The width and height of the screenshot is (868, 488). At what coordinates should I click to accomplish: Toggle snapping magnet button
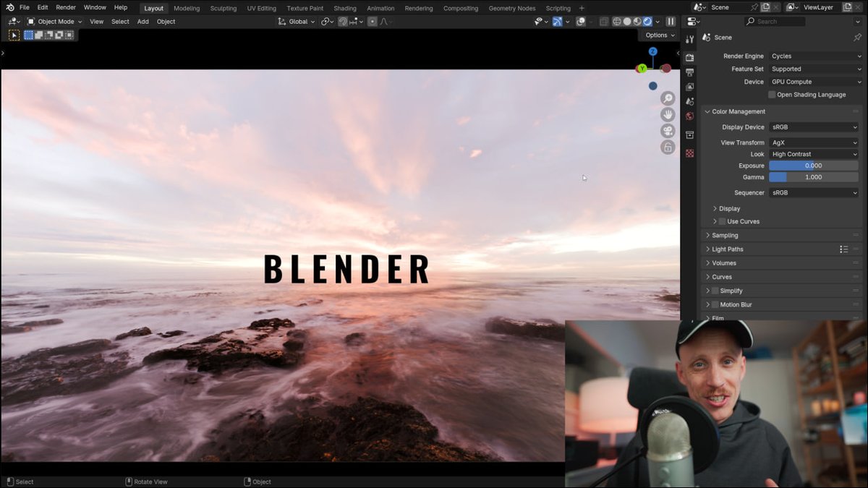click(x=343, y=22)
